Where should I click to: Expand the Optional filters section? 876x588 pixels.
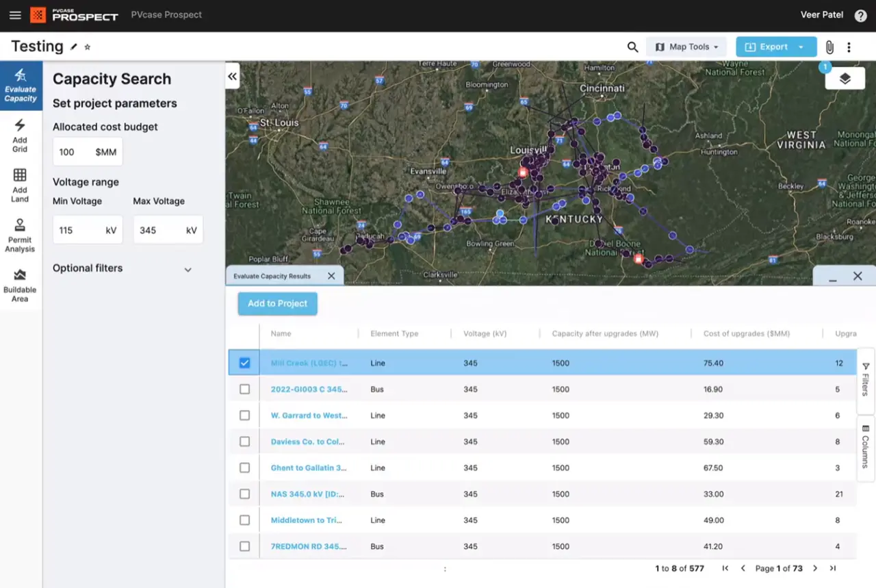click(188, 269)
